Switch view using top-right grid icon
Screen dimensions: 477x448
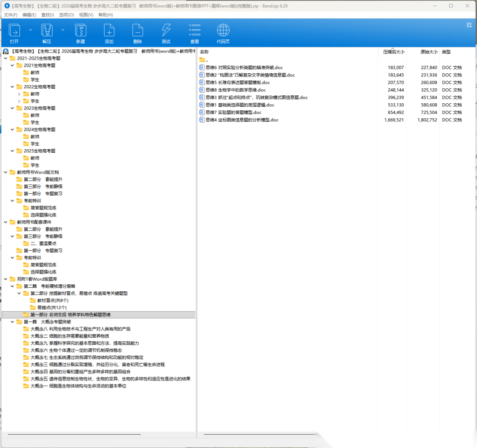(x=469, y=25)
